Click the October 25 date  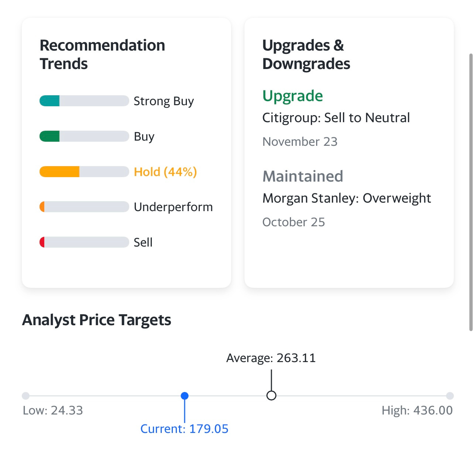pyautogui.click(x=294, y=222)
